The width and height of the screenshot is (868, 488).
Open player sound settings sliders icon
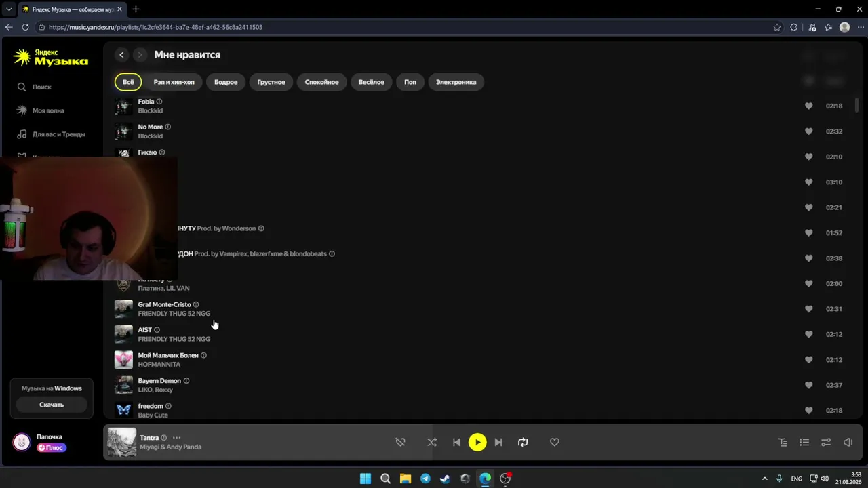pos(826,442)
